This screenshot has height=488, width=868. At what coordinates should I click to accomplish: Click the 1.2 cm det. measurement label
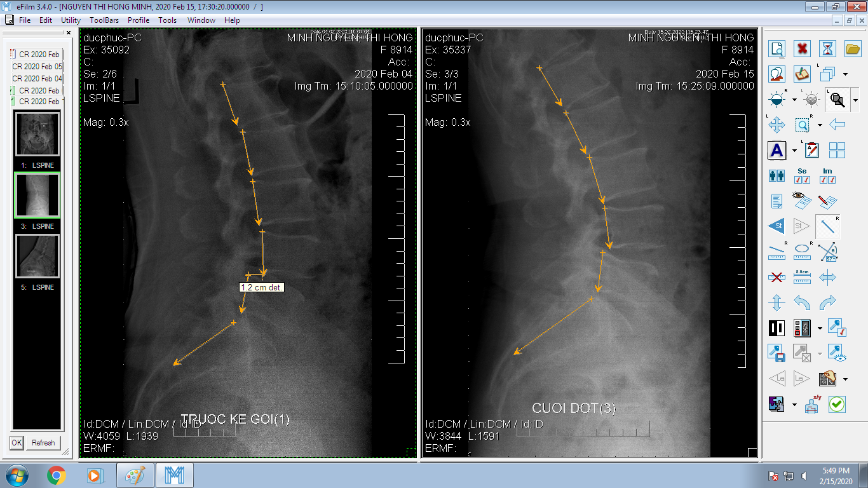click(262, 287)
